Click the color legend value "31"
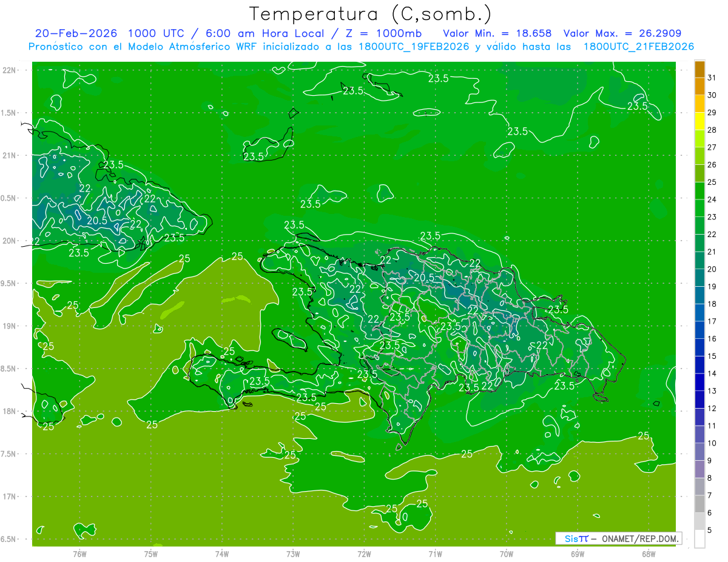Viewport: 728px width, 562px height. coord(712,77)
